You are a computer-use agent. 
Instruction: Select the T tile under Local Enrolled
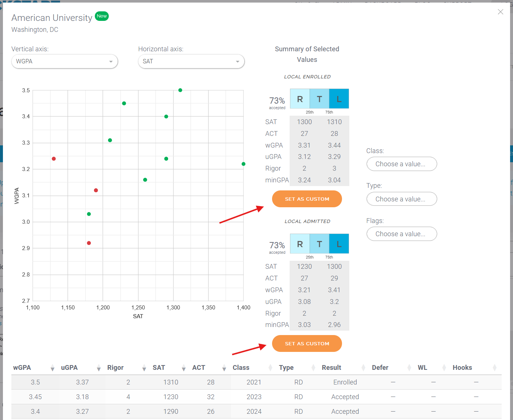click(319, 99)
